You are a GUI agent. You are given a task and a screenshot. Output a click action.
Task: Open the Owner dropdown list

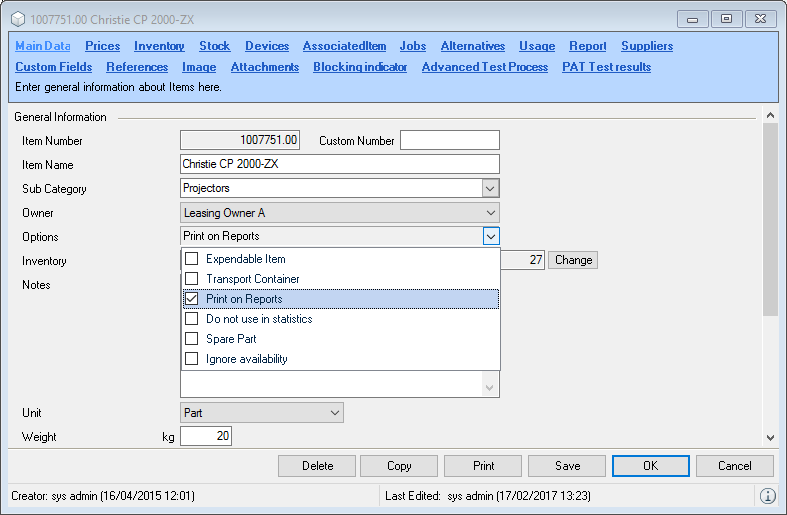tap(490, 213)
